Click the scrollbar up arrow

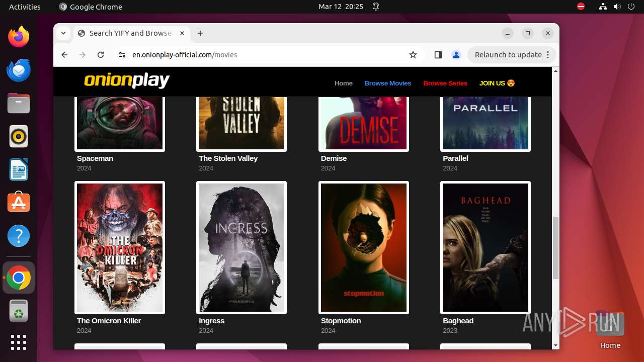point(555,71)
